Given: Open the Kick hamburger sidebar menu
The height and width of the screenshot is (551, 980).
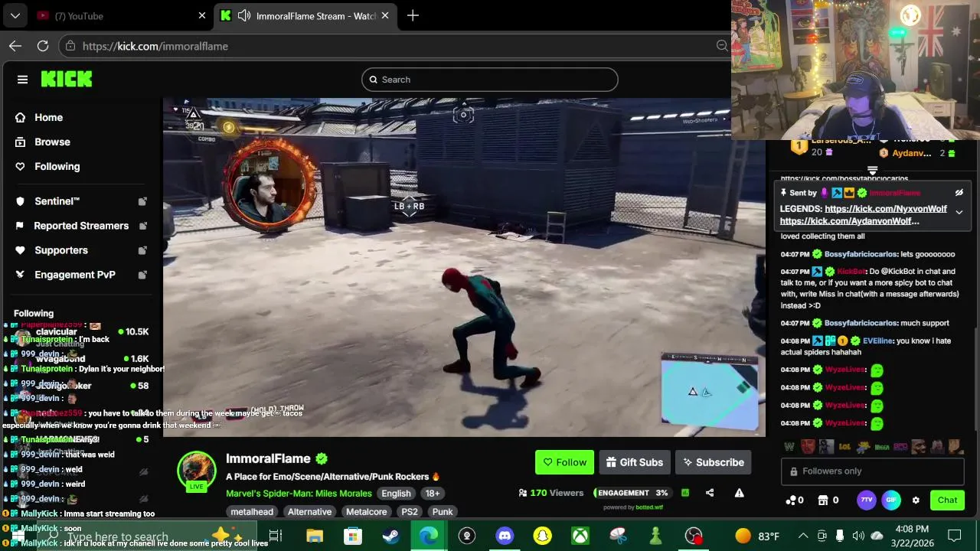Looking at the screenshot, I should coord(22,80).
